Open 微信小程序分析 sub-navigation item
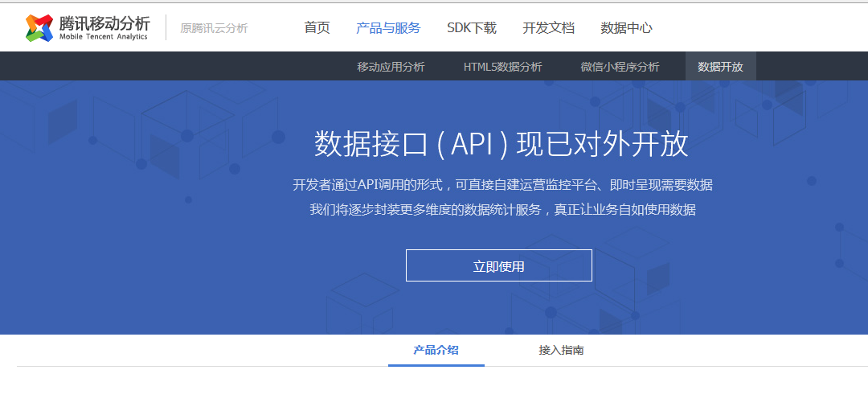This screenshot has height=411, width=868. coord(620,67)
